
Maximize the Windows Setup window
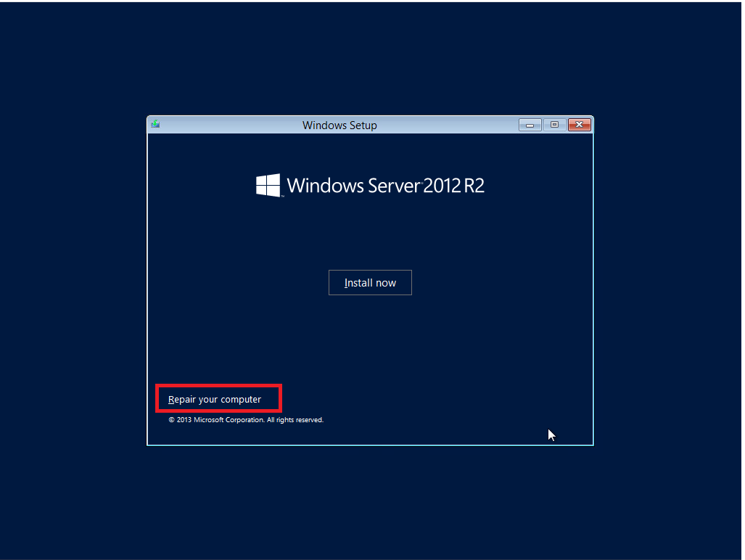[x=554, y=125]
